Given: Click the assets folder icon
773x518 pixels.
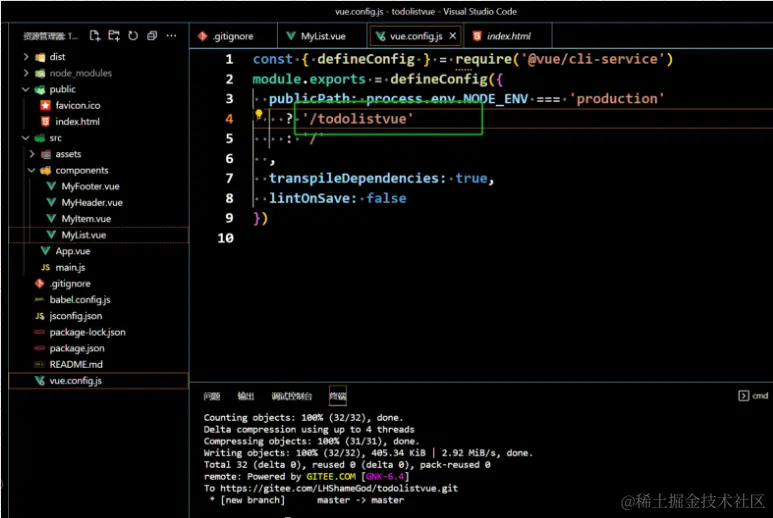Looking at the screenshot, I should tap(45, 154).
